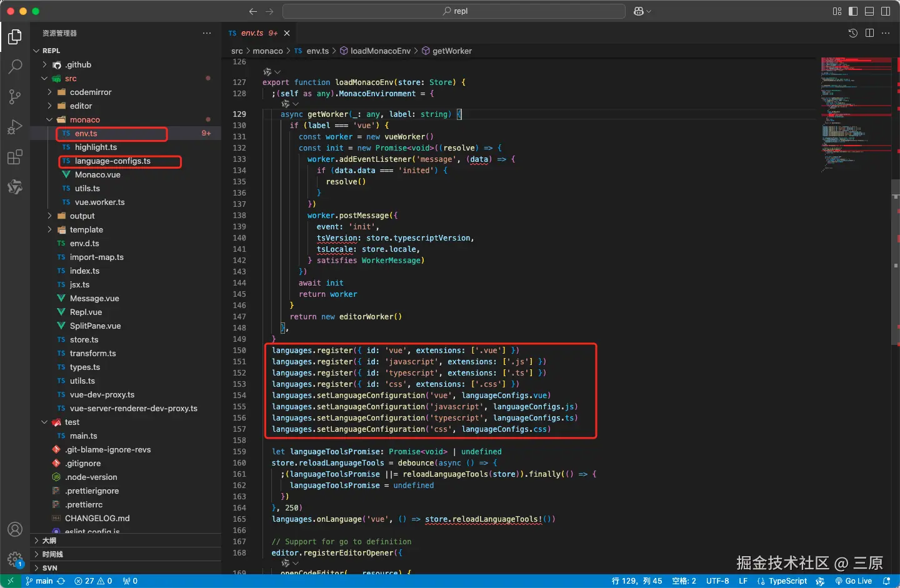900x588 pixels.
Task: Click the Accounts icon in activity bar
Action: coord(15,529)
